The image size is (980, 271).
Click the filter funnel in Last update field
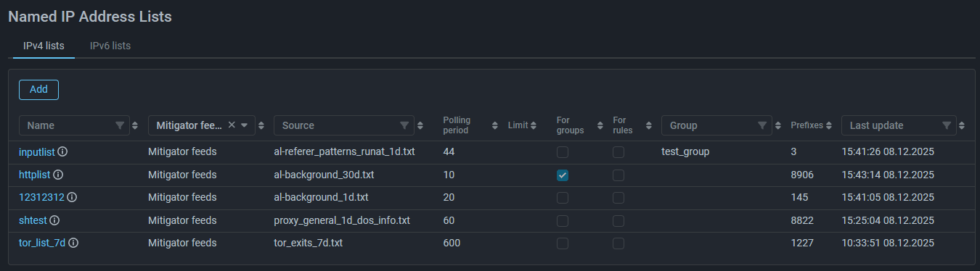[x=947, y=125]
